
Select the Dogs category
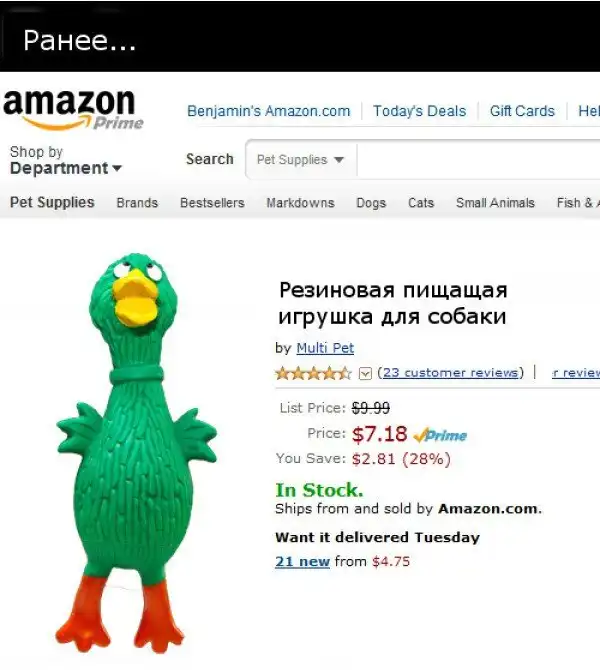point(371,203)
